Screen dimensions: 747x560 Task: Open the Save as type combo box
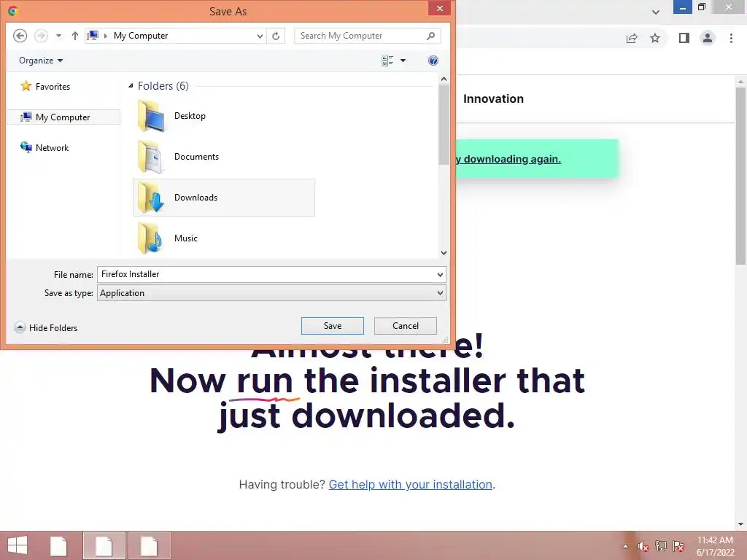(271, 293)
